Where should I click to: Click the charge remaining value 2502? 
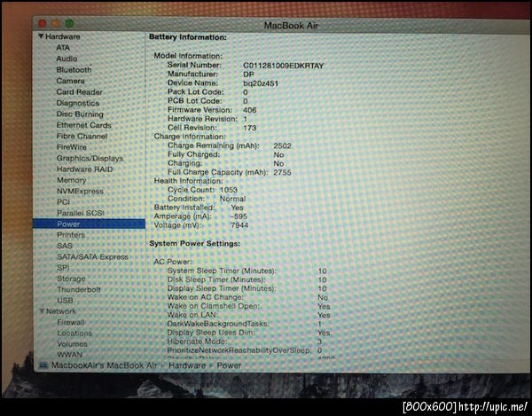coord(282,145)
